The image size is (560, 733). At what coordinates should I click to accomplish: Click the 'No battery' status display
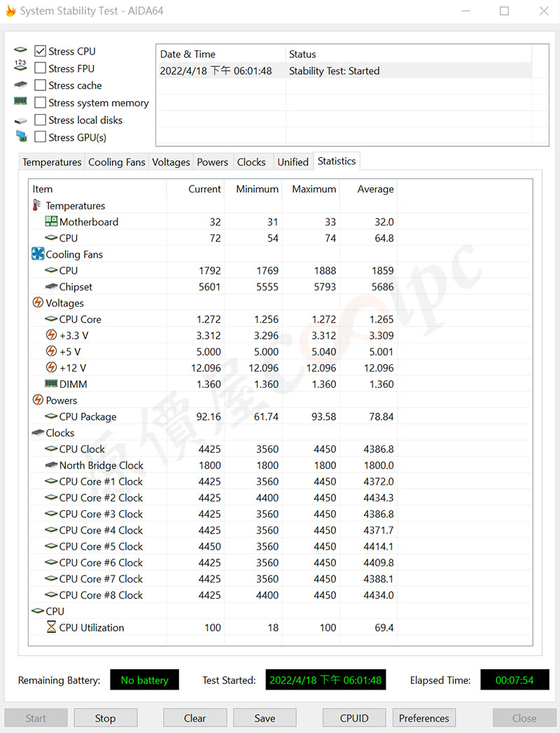144,680
